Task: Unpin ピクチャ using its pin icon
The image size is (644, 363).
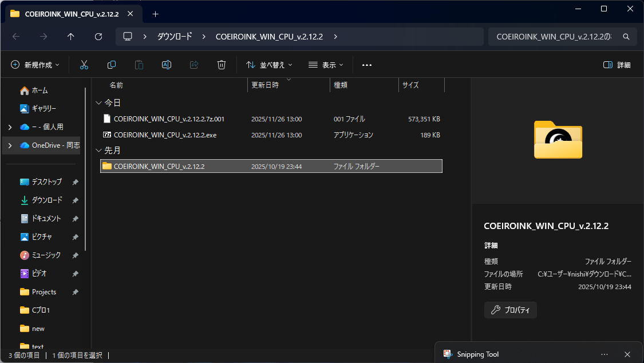Action: 76,237
